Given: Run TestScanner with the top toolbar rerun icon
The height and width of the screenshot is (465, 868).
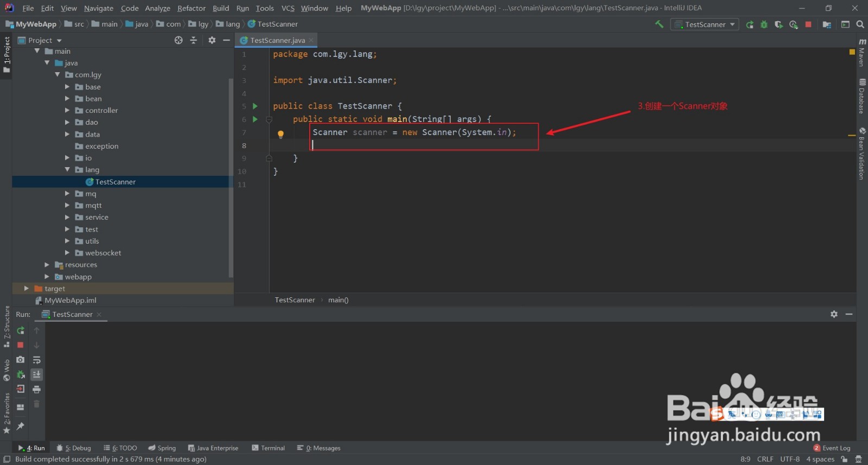Looking at the screenshot, I should (750, 24).
